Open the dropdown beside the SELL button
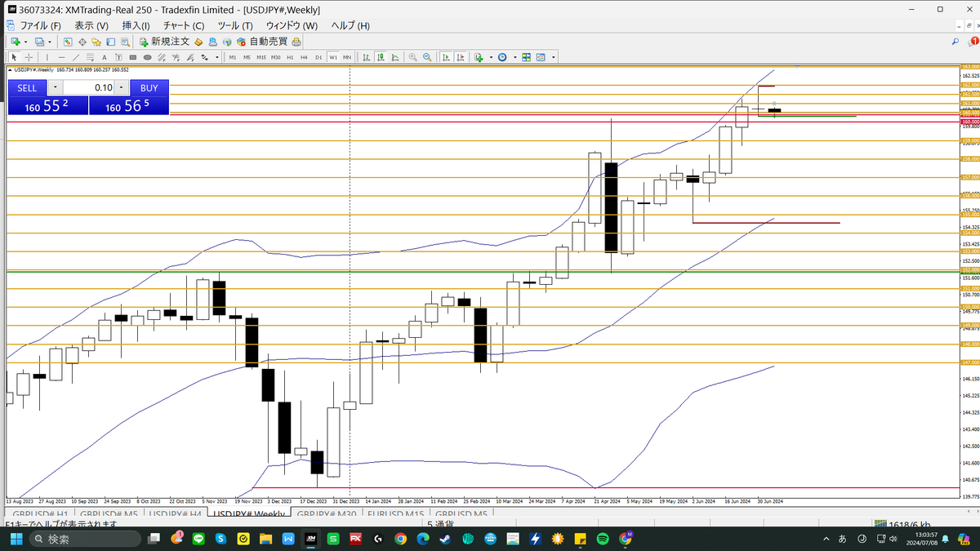The height and width of the screenshot is (551, 980). click(x=55, y=87)
